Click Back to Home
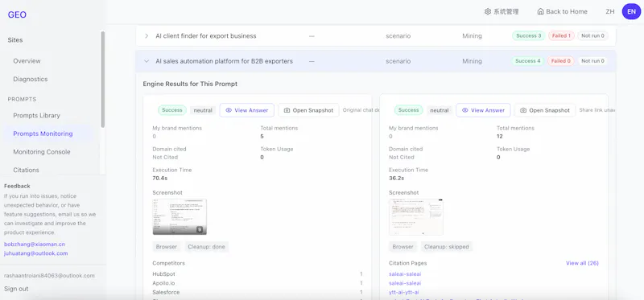Viewport: 644px width, 300px height. [562, 11]
